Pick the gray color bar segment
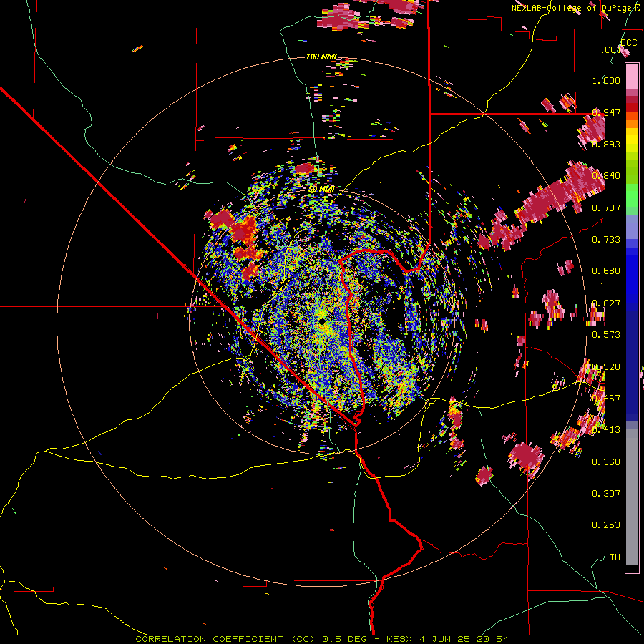This screenshot has height=644, width=644. [632, 497]
